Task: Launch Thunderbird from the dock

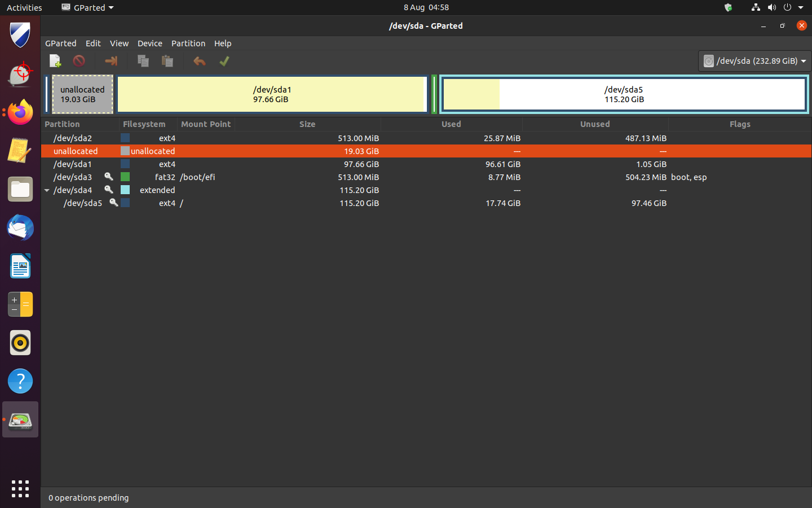Action: pos(20,227)
